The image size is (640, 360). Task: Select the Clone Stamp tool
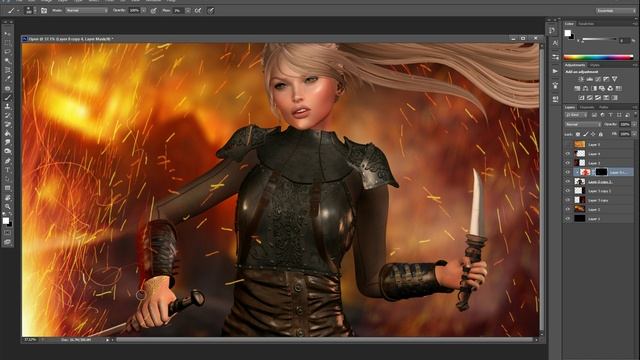7,106
